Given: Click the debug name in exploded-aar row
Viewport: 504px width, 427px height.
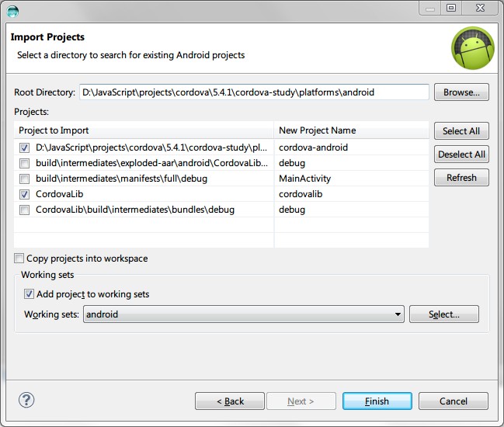Looking at the screenshot, I should pyautogui.click(x=292, y=163).
